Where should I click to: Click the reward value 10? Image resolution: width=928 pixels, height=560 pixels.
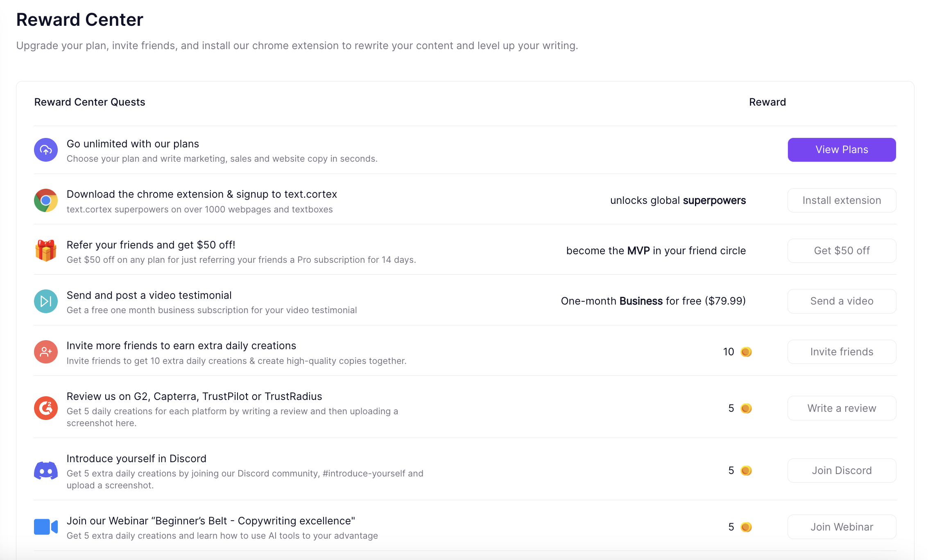(729, 352)
